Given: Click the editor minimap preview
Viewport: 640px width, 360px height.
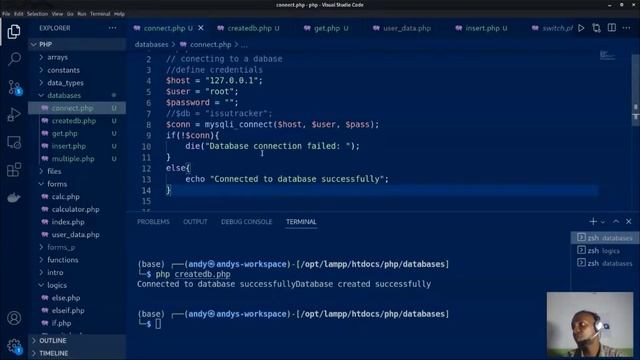Looking at the screenshot, I should [x=608, y=56].
